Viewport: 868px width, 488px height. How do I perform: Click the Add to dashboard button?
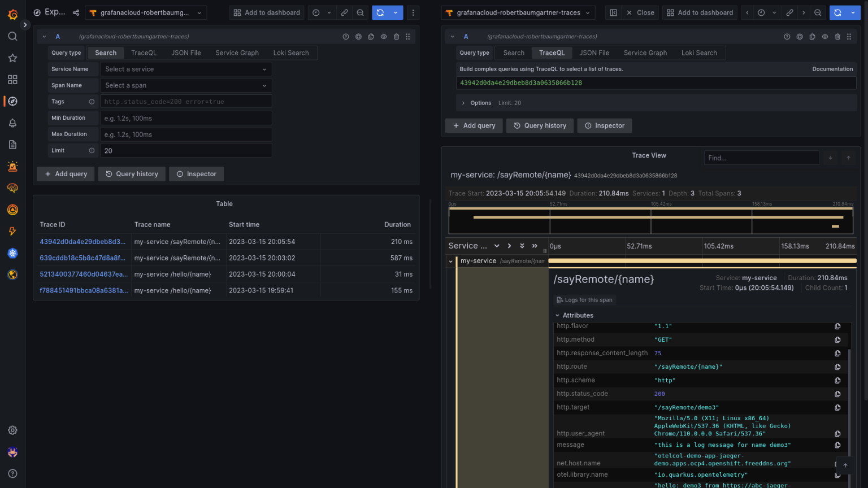(266, 12)
